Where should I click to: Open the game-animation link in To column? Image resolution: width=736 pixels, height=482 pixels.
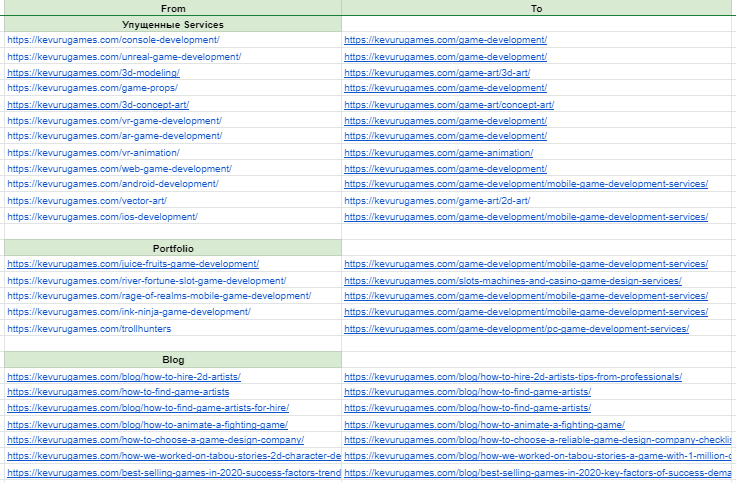coord(438,153)
